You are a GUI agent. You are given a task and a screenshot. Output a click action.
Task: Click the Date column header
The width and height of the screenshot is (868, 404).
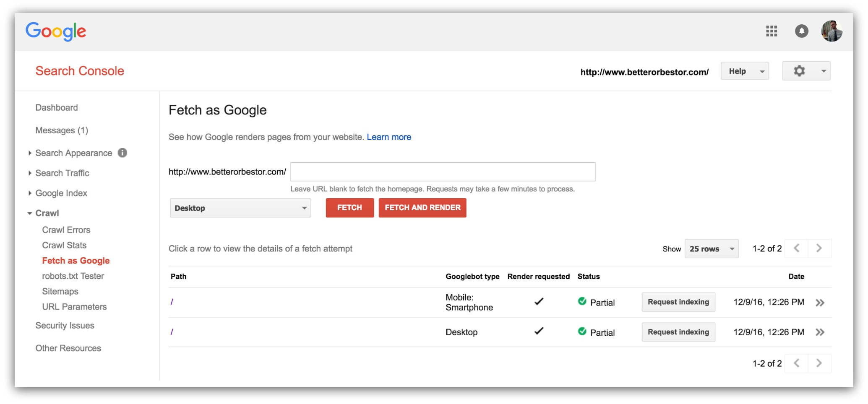click(x=796, y=277)
